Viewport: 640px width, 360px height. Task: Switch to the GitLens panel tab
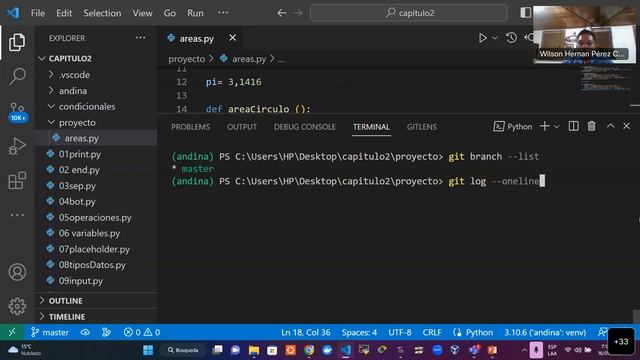422,127
